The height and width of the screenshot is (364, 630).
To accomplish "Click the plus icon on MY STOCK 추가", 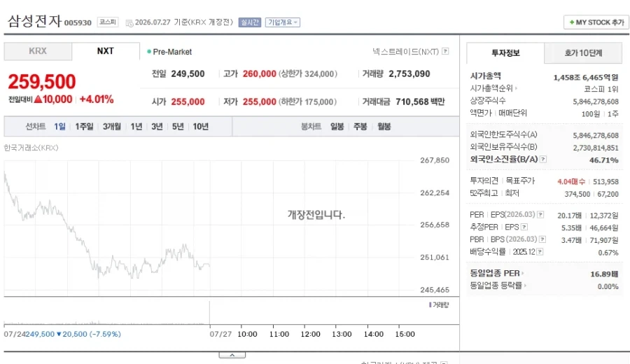I will 572,22.
